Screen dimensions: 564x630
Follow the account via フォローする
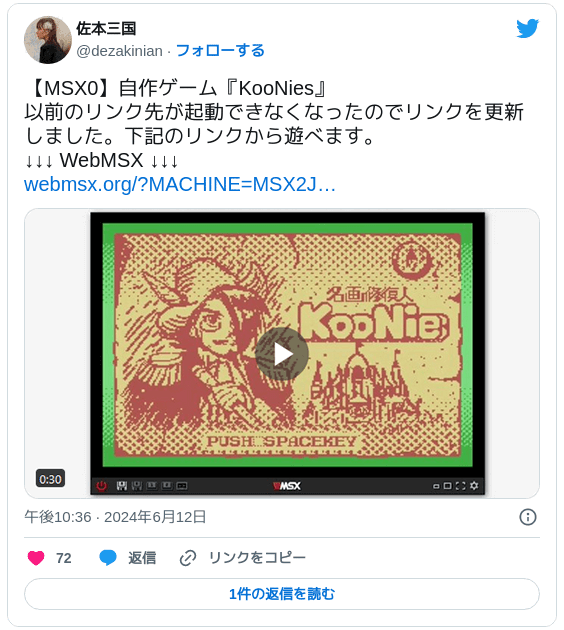tap(220, 51)
